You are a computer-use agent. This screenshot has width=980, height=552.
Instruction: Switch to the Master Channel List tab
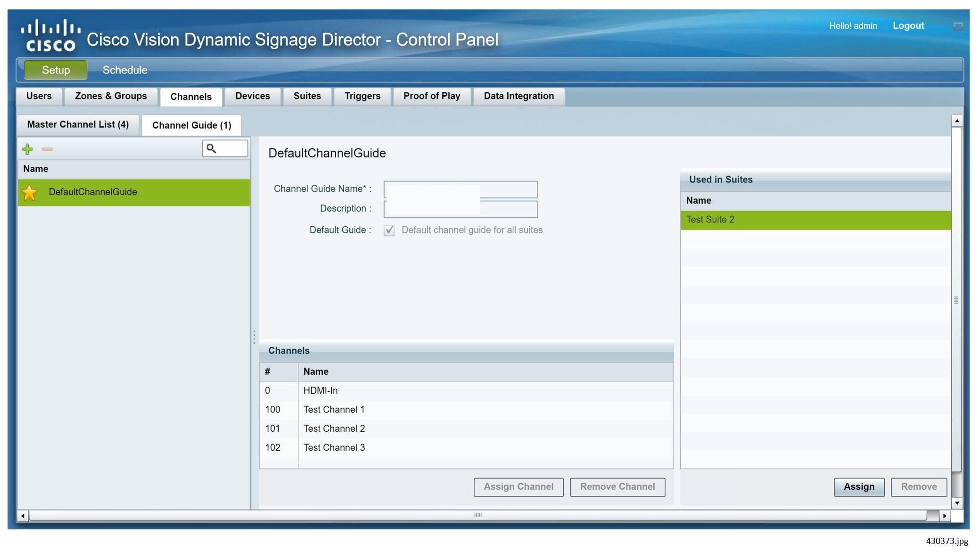pyautogui.click(x=77, y=124)
